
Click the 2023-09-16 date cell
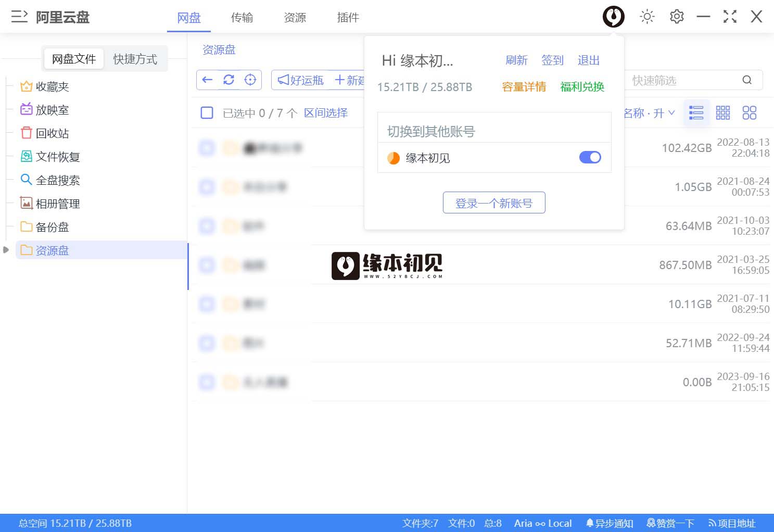click(x=743, y=382)
